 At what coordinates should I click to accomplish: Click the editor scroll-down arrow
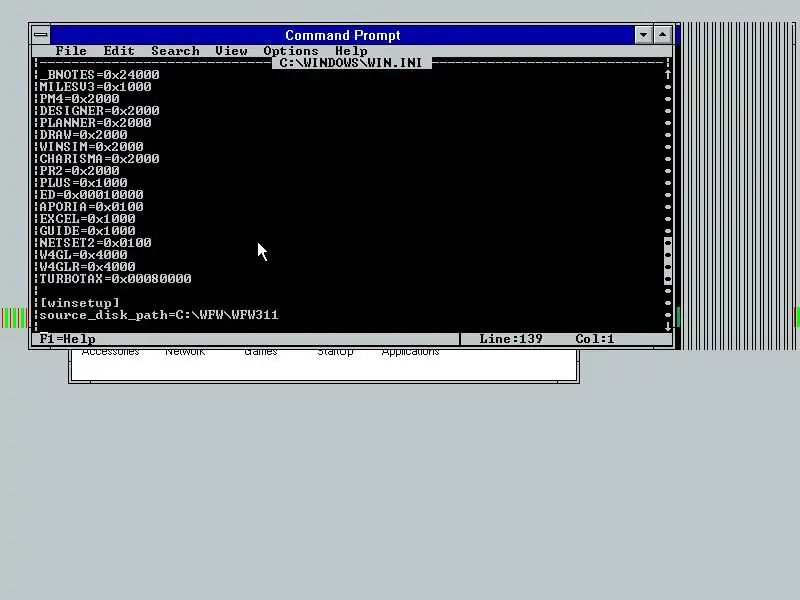(668, 327)
